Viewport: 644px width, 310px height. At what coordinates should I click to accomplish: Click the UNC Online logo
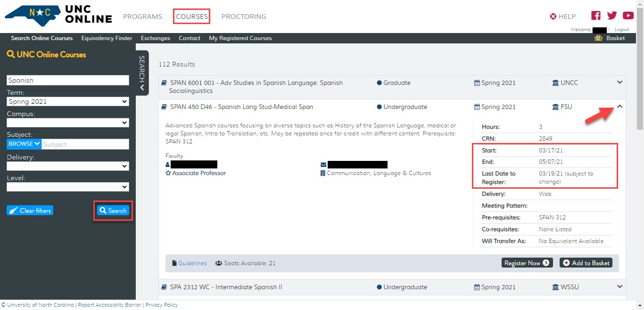point(58,16)
